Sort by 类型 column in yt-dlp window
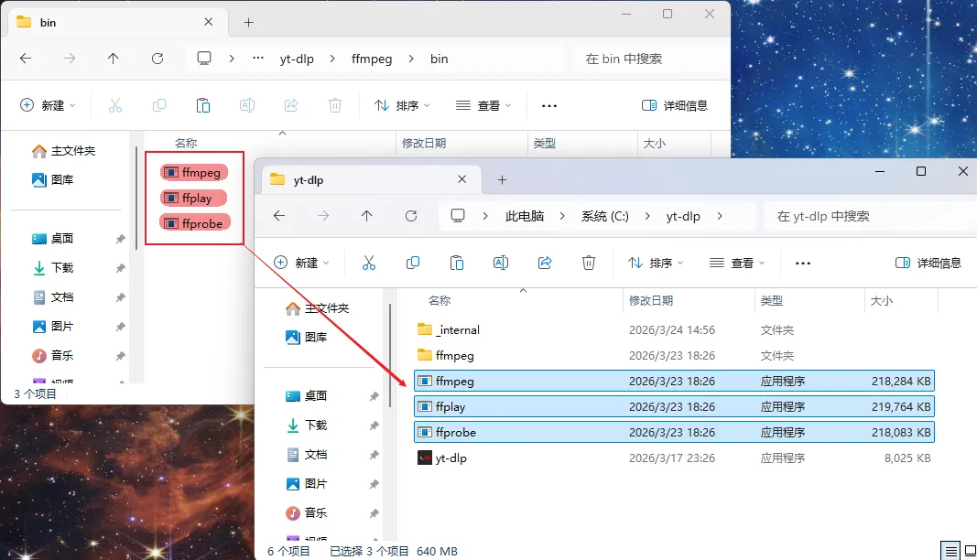Viewport: 977px width, 560px height. click(771, 300)
